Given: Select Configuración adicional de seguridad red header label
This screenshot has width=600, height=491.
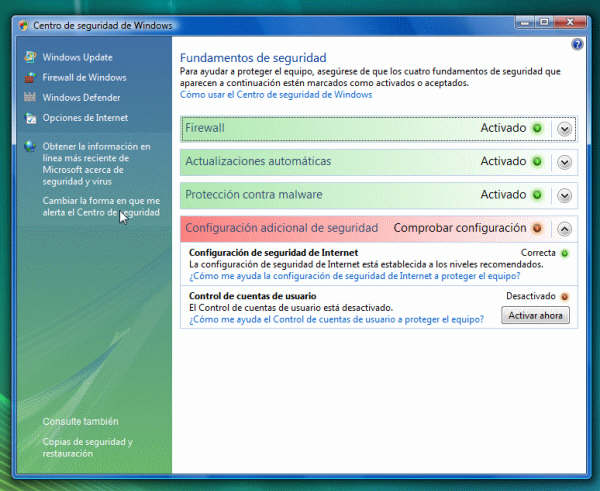Looking at the screenshot, I should point(282,228).
